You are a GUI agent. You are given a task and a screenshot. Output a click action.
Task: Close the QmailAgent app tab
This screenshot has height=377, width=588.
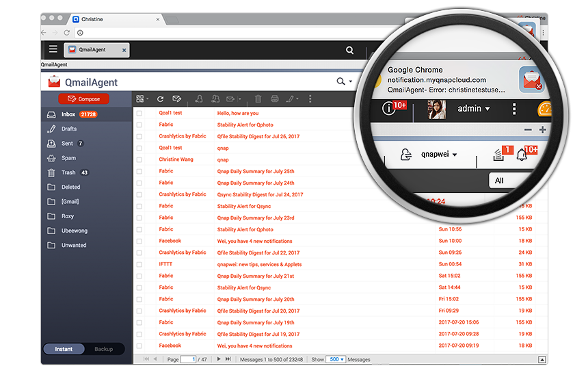(124, 50)
